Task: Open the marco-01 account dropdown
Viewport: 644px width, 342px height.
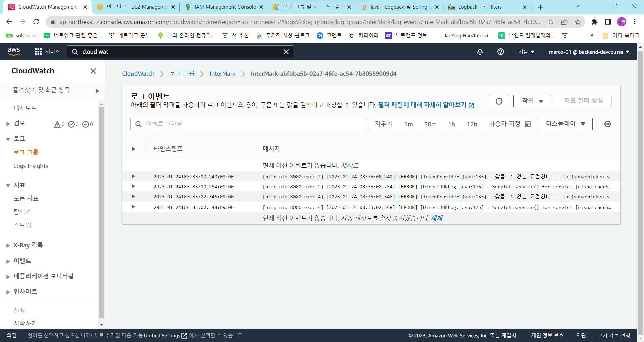Action: [x=589, y=52]
